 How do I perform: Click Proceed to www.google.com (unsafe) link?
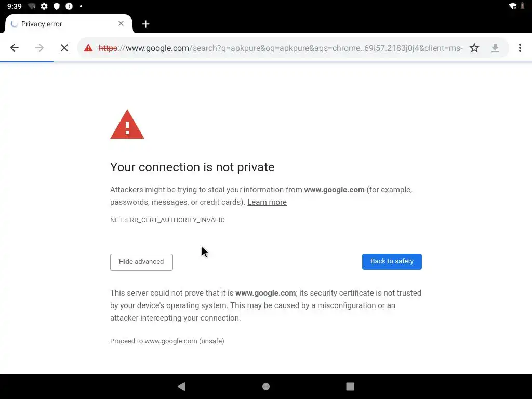(167, 341)
